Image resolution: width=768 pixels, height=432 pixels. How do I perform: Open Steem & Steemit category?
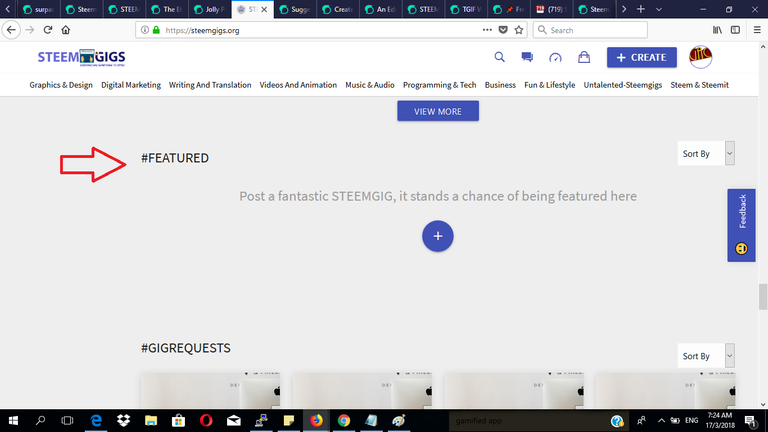(699, 85)
